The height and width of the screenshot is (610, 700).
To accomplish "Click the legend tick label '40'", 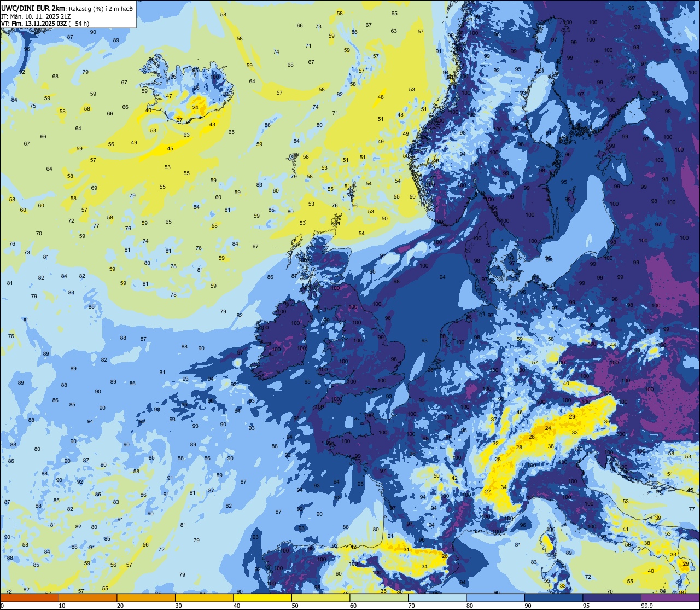I will tap(237, 606).
